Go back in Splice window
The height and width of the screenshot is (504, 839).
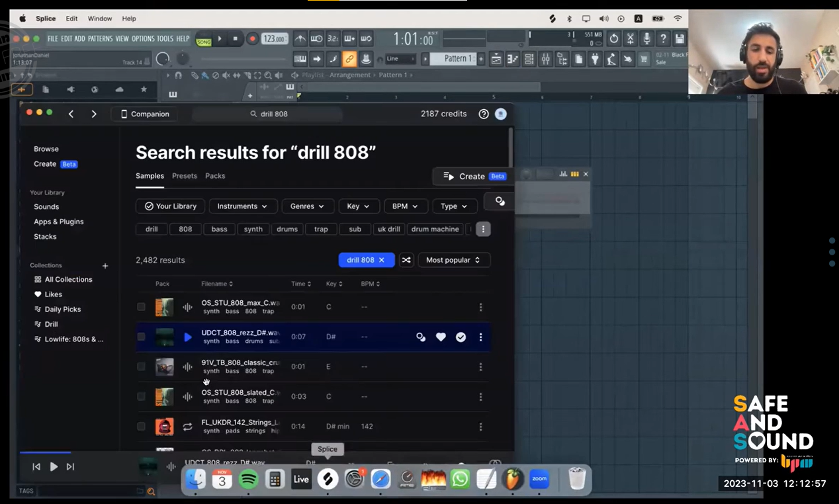click(71, 114)
